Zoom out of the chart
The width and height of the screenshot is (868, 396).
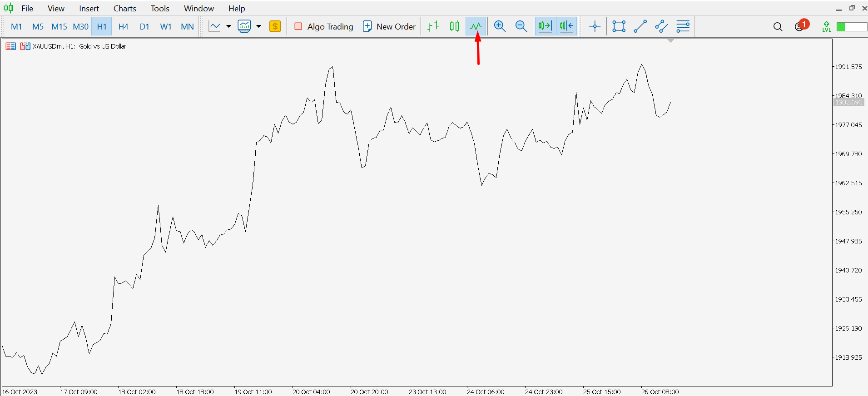521,26
